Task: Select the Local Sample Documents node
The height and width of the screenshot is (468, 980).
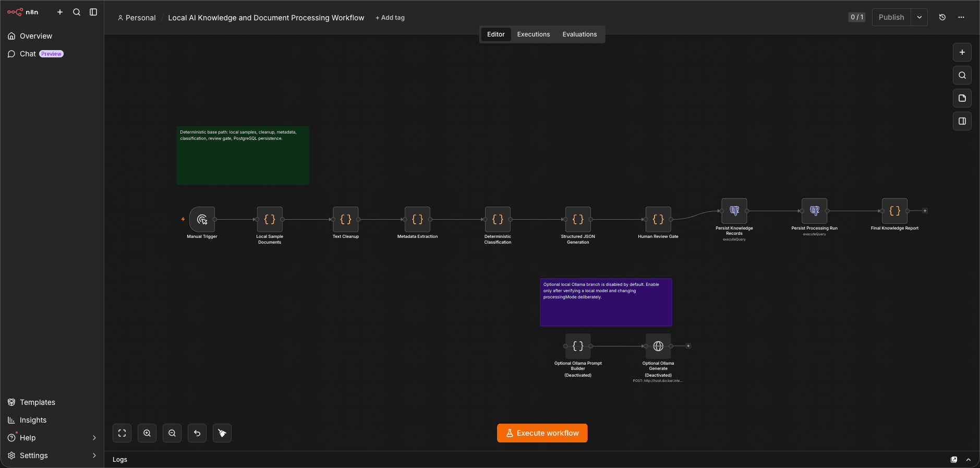Action: click(x=270, y=220)
